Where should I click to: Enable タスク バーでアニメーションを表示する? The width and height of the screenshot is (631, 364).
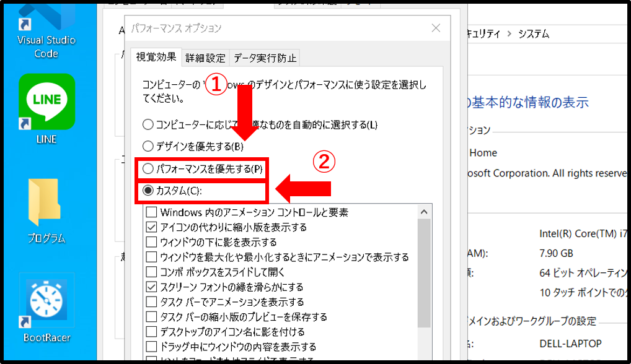(151, 301)
